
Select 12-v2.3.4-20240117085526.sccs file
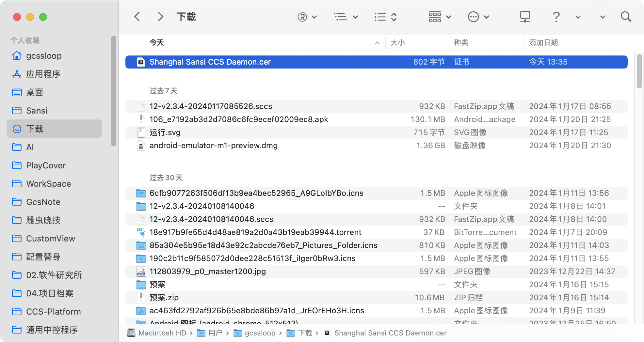click(376, 106)
